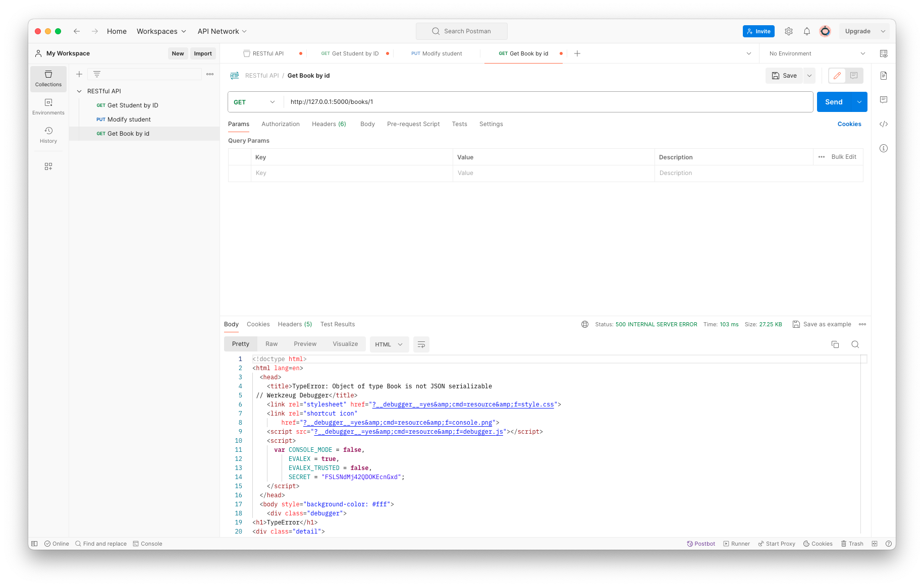
Task: Click the Invite button
Action: coord(758,31)
